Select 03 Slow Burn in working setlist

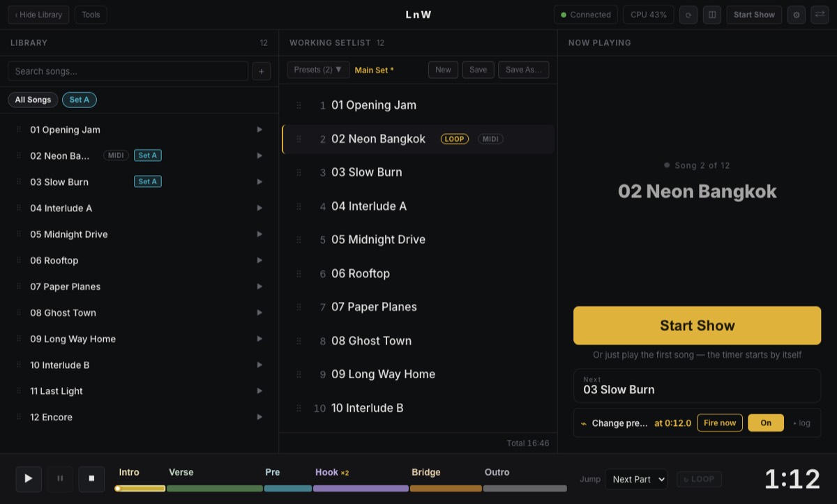coord(418,172)
